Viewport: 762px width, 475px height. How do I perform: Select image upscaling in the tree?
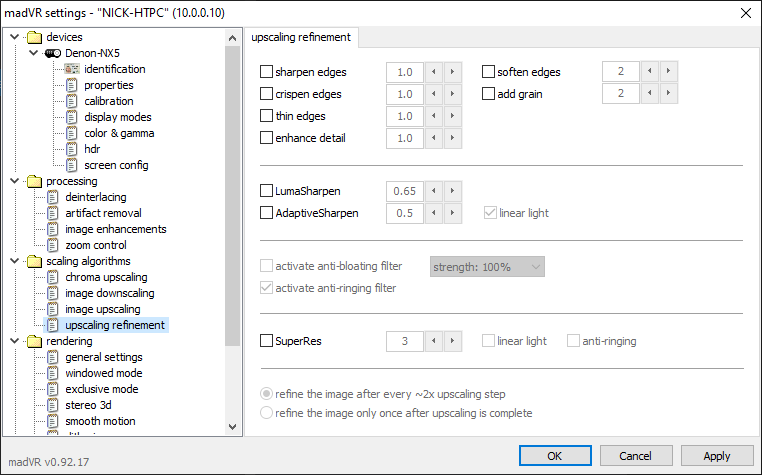pos(102,309)
